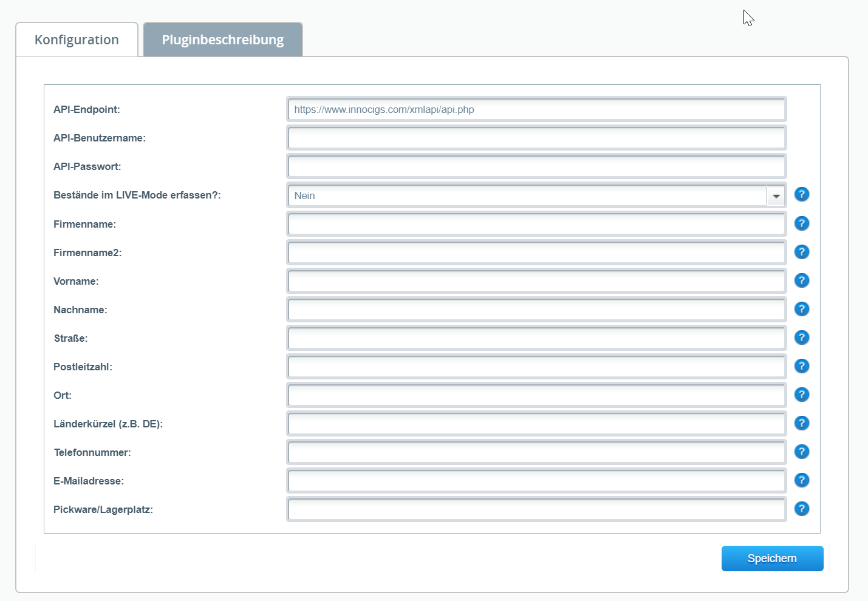Click into API-Benutzername field
868x601 pixels.
pos(536,138)
